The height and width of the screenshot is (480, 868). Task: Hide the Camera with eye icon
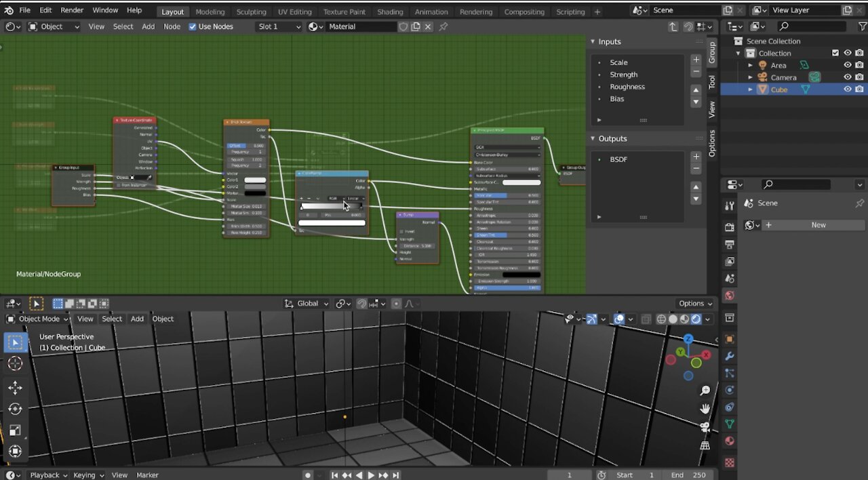(847, 77)
